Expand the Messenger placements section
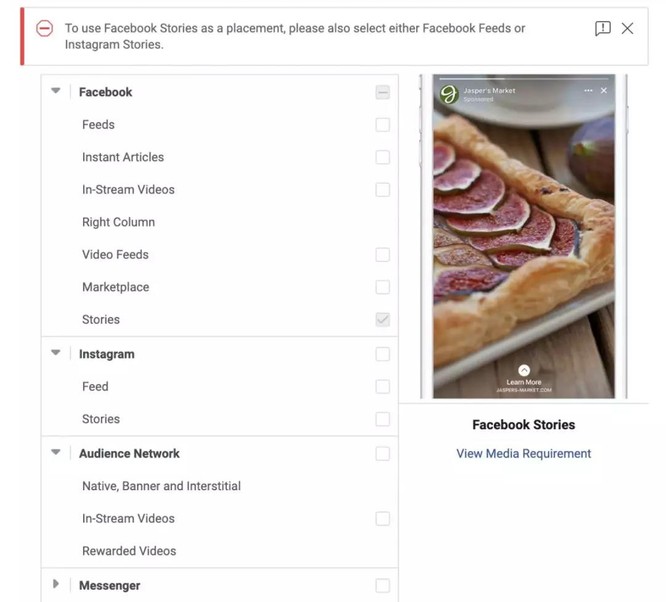The image size is (666, 602). (56, 584)
